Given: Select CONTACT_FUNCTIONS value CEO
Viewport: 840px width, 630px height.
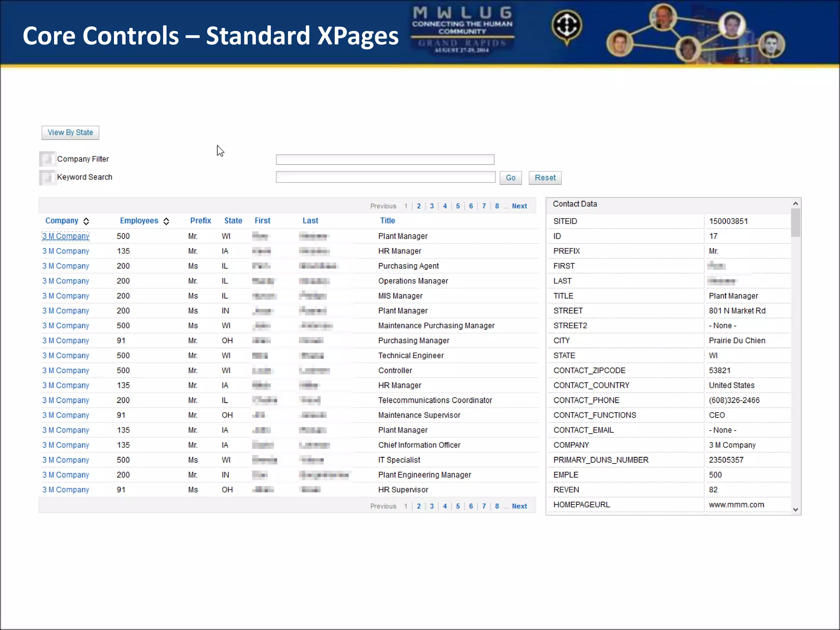Looking at the screenshot, I should 717,415.
